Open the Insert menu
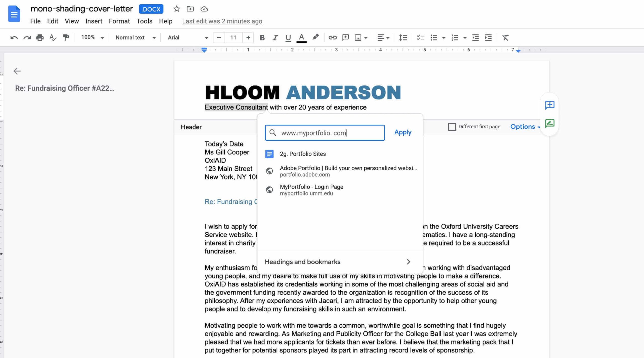This screenshot has height=358, width=644. click(94, 21)
